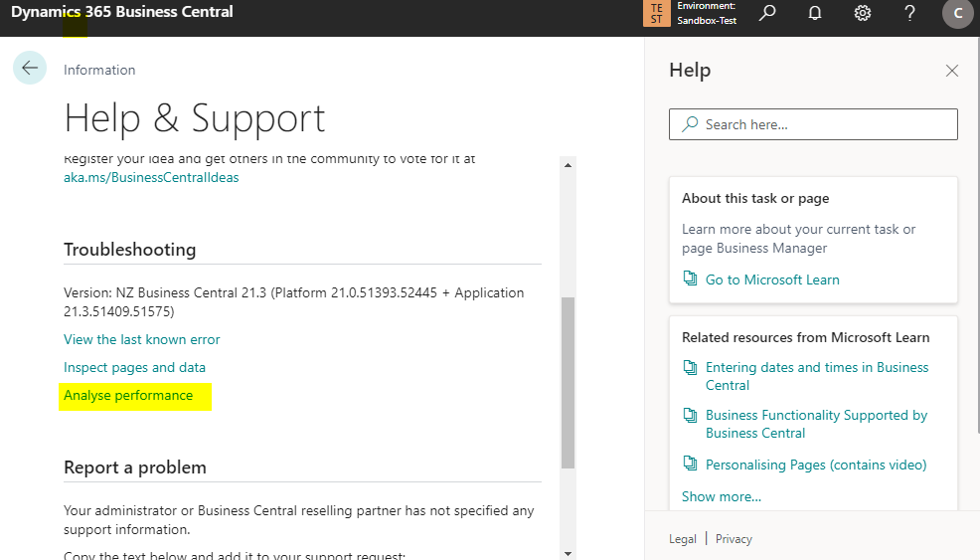Open Analyse performance link

[x=128, y=396]
